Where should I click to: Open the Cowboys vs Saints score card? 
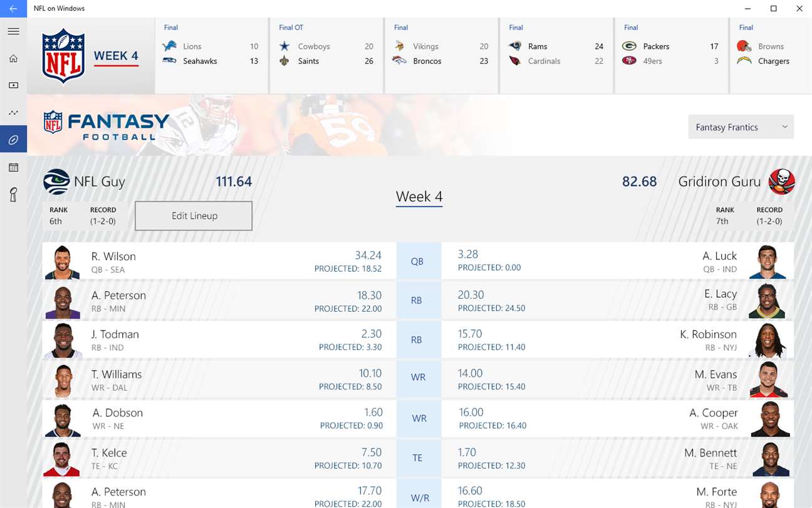pos(326,55)
